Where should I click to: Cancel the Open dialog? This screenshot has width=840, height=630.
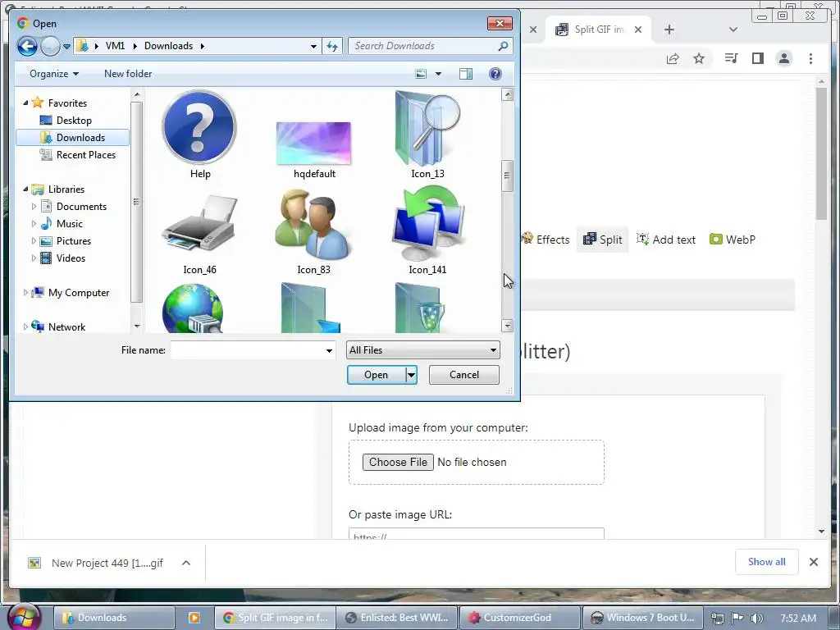coord(464,375)
